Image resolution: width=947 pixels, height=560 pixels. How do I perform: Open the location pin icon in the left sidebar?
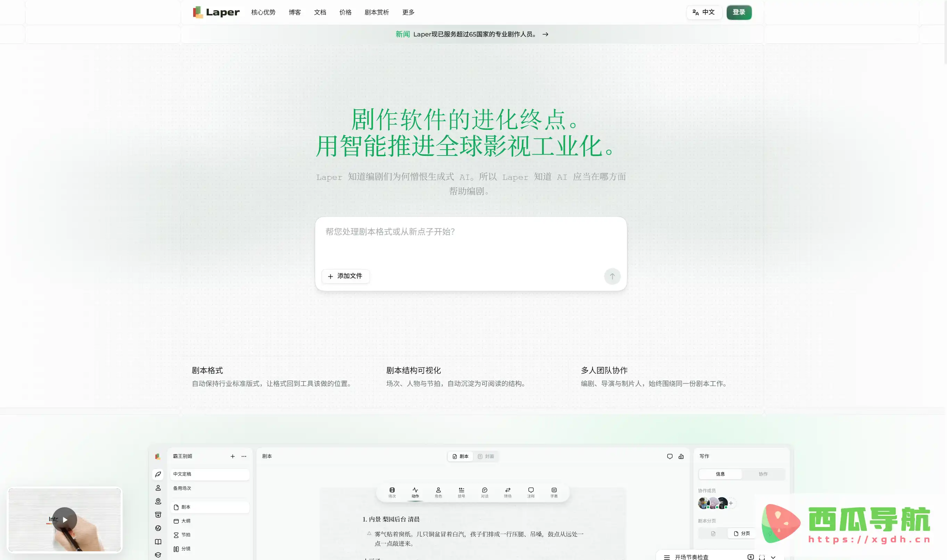tap(158, 501)
